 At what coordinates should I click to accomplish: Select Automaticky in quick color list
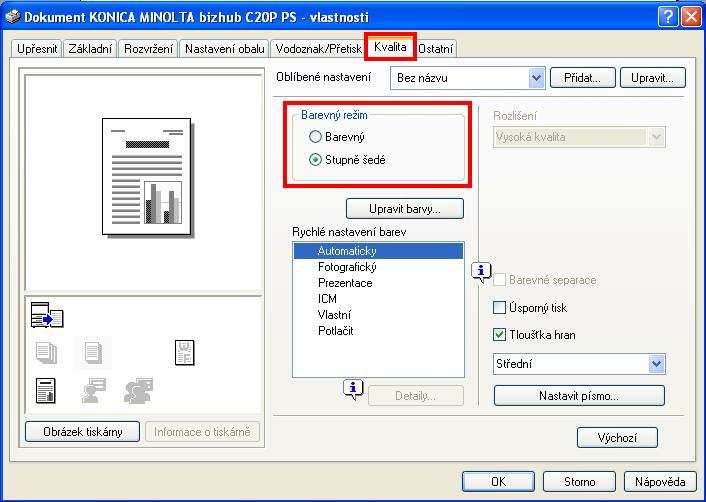click(x=378, y=251)
